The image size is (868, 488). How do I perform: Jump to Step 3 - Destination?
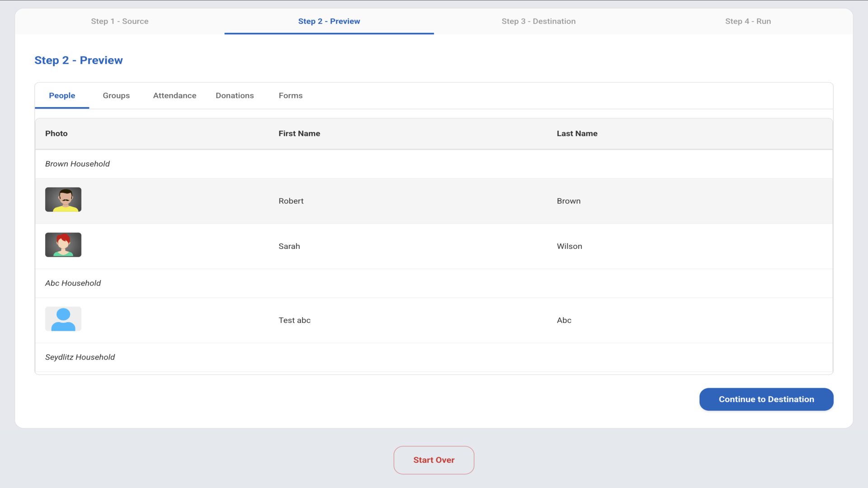pyautogui.click(x=538, y=21)
